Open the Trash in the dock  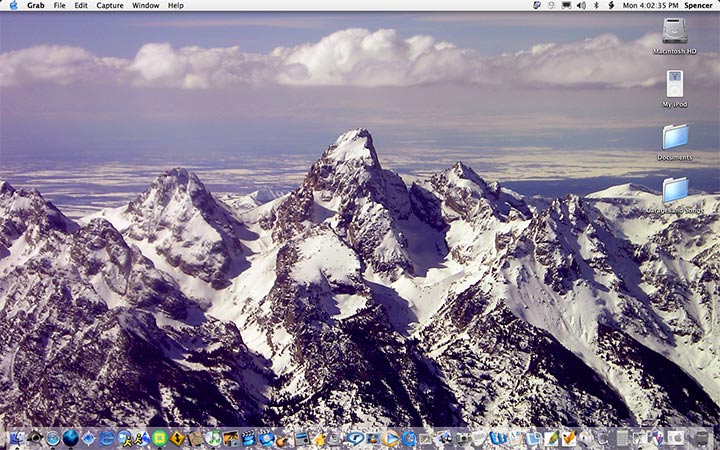click(702, 439)
